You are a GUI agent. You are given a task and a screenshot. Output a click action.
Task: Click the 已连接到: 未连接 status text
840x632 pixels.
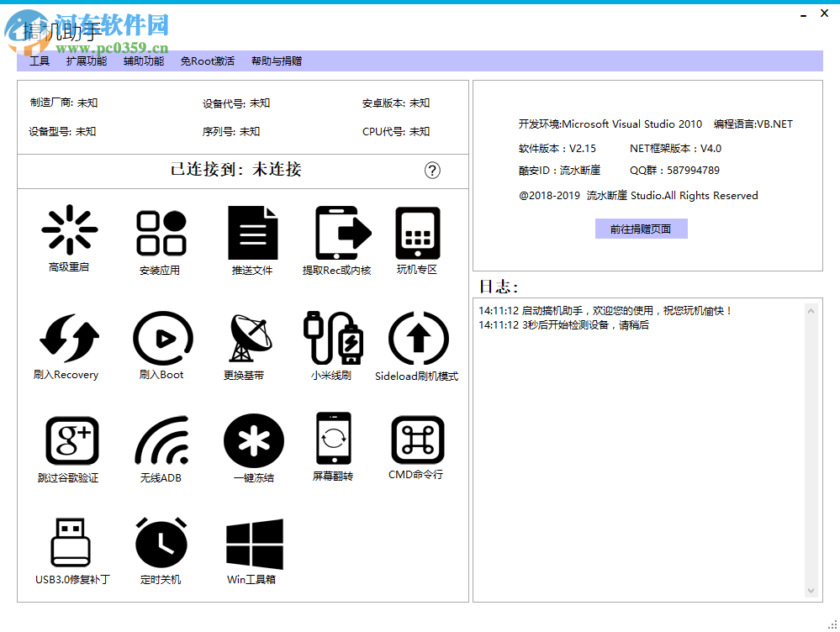(x=235, y=169)
